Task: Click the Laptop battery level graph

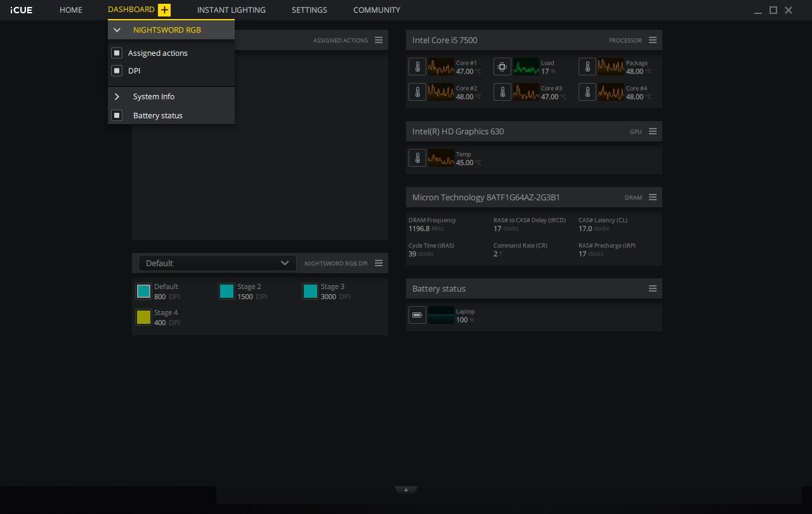Action: point(441,315)
